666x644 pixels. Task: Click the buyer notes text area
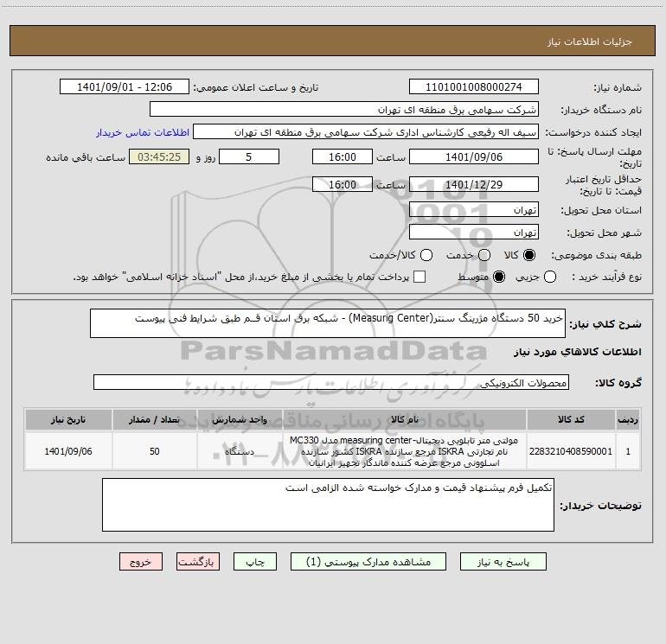[328, 505]
